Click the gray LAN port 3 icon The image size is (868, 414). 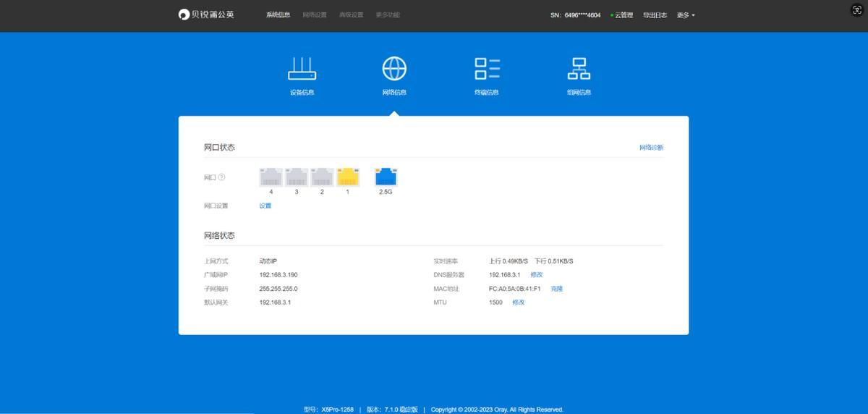click(297, 177)
